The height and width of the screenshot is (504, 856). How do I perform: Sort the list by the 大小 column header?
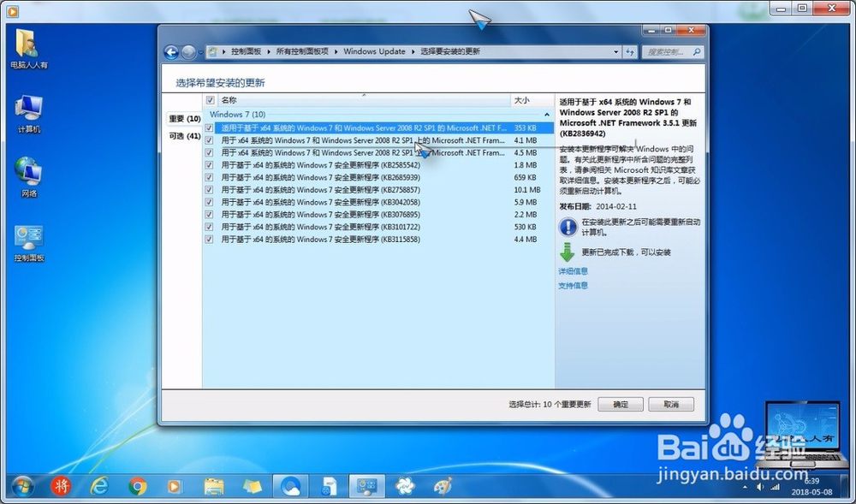[532, 100]
